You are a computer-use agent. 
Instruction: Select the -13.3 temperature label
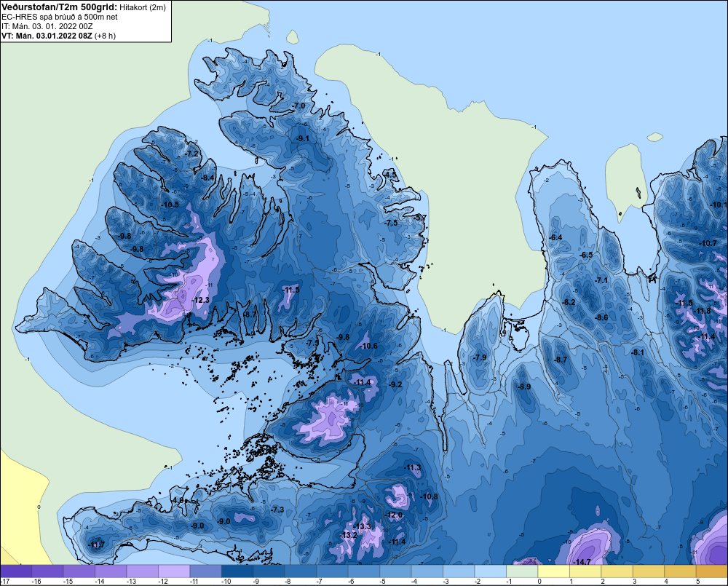tap(363, 526)
